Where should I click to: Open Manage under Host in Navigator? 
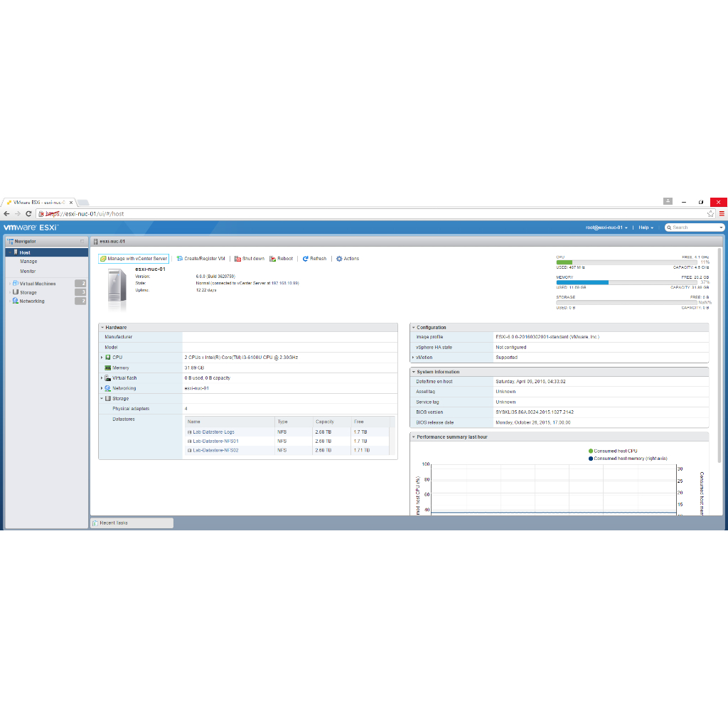(28, 262)
